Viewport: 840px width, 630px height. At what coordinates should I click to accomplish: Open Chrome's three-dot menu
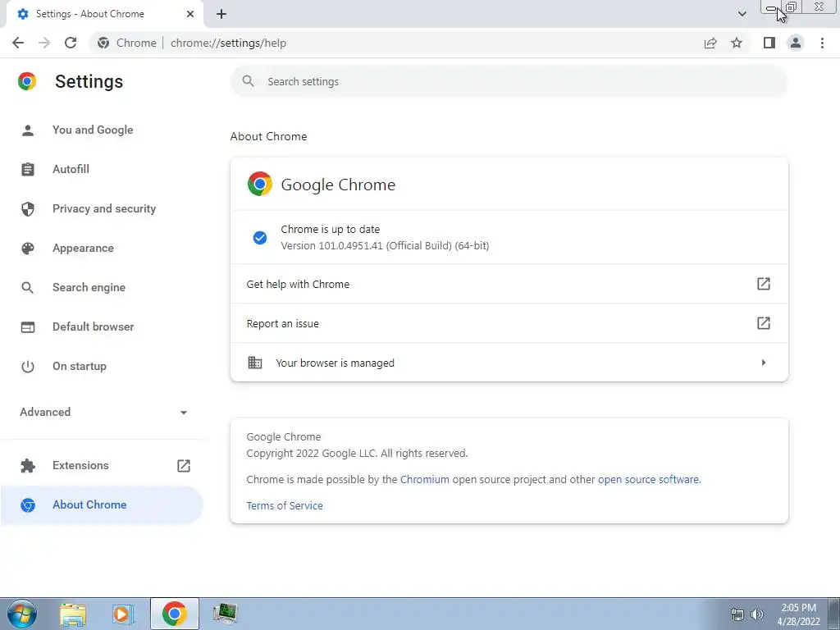[822, 43]
